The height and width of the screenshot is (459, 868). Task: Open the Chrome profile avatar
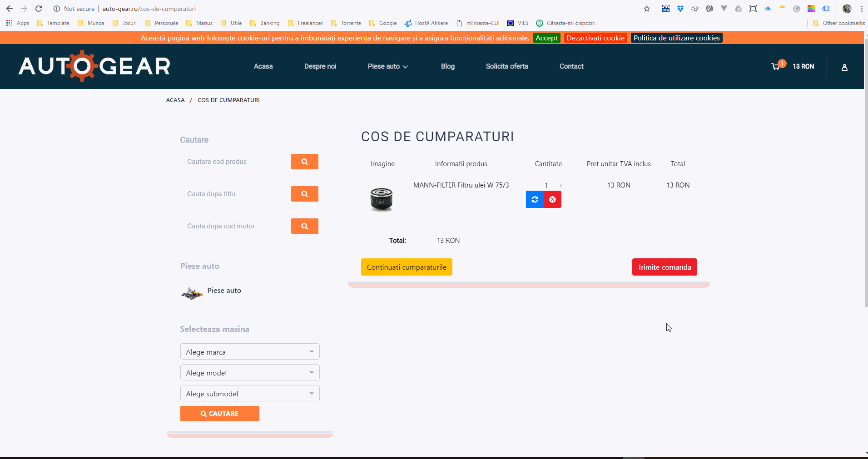[x=847, y=9]
